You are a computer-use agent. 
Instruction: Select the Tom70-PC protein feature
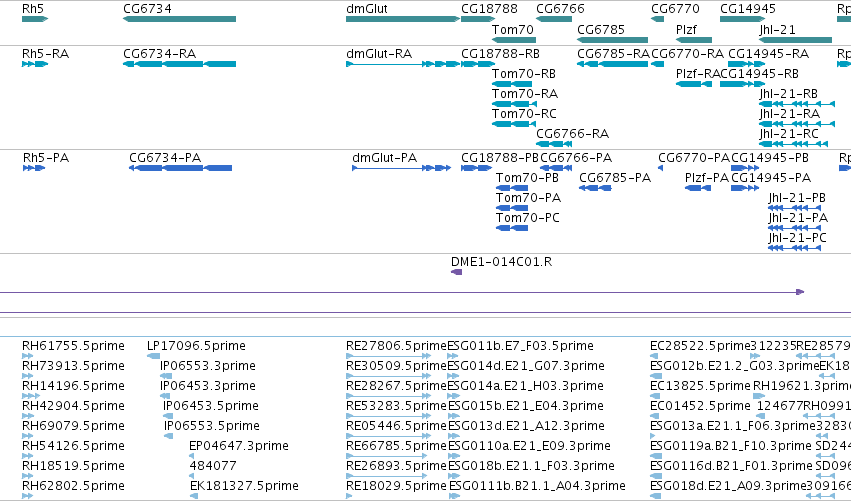click(x=512, y=229)
